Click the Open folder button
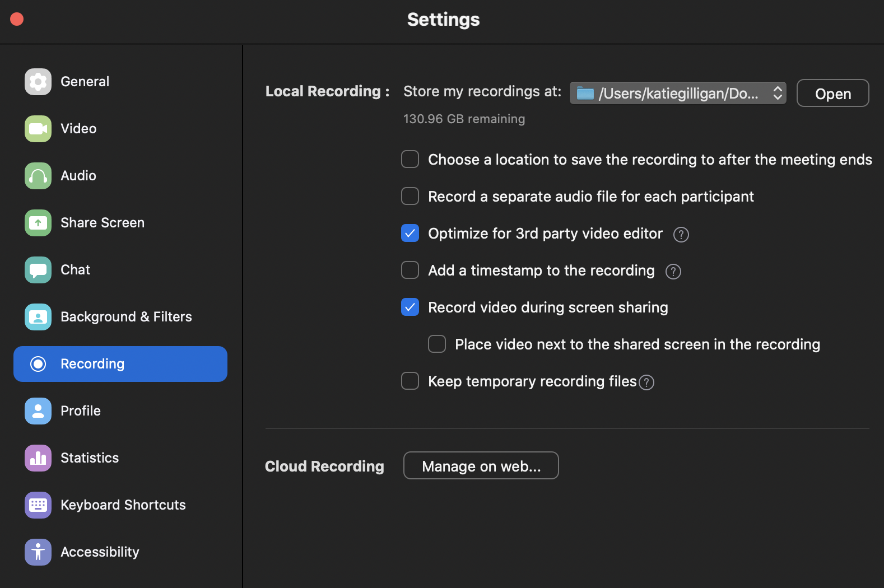This screenshot has width=884, height=588. click(x=832, y=94)
